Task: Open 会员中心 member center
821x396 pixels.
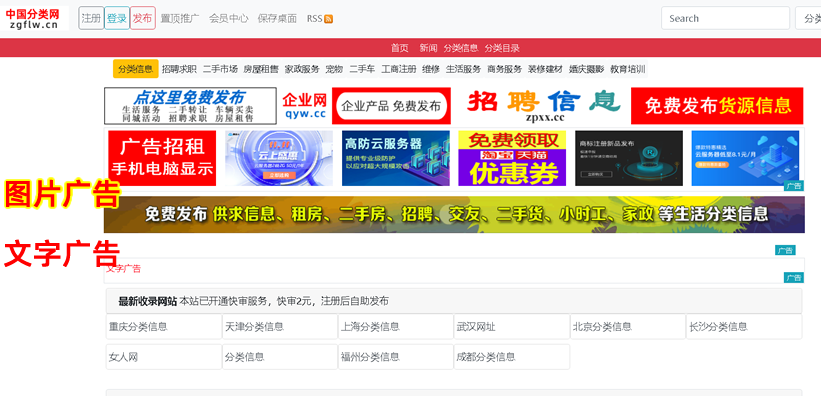Action: tap(228, 18)
